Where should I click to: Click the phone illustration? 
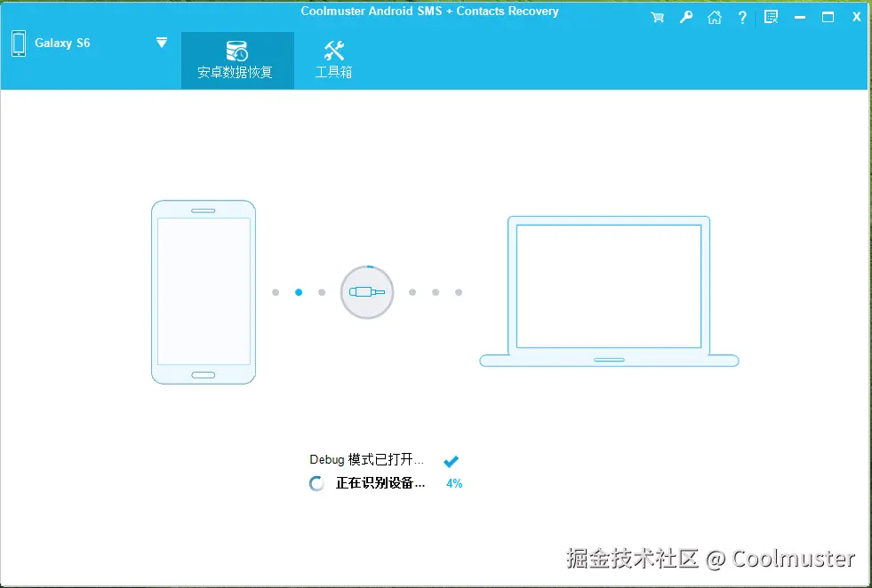click(x=204, y=292)
